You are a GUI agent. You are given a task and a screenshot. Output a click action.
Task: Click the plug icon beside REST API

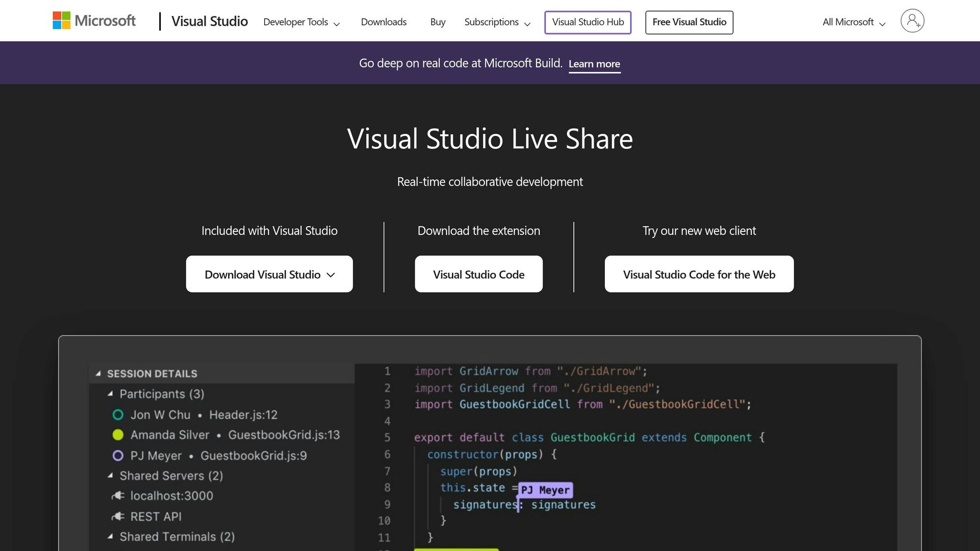click(x=118, y=517)
